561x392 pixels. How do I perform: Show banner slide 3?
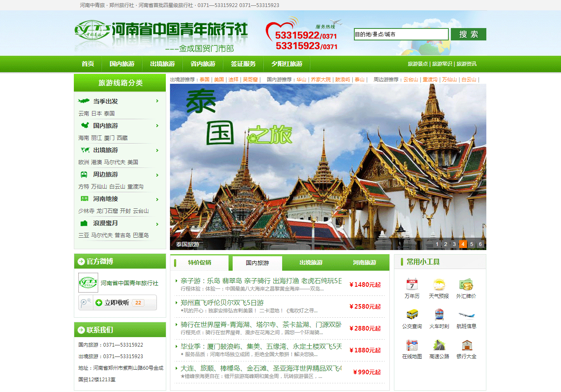[455, 244]
